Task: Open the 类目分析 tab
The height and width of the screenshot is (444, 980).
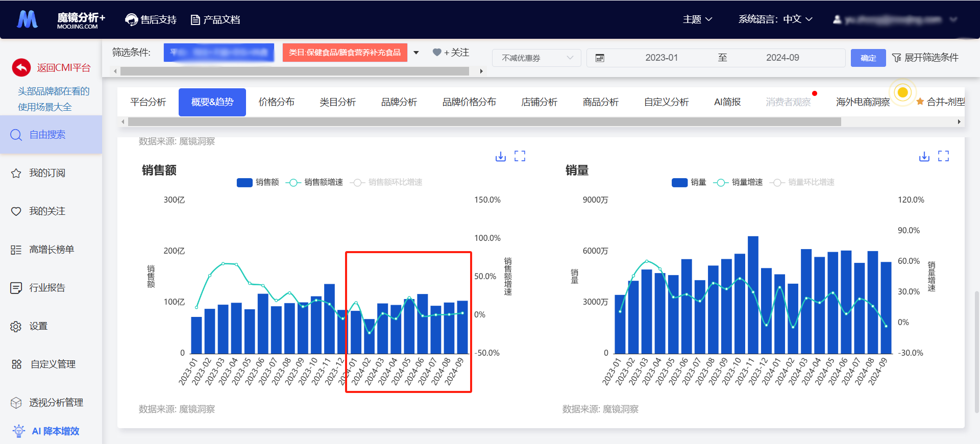Action: pos(338,102)
